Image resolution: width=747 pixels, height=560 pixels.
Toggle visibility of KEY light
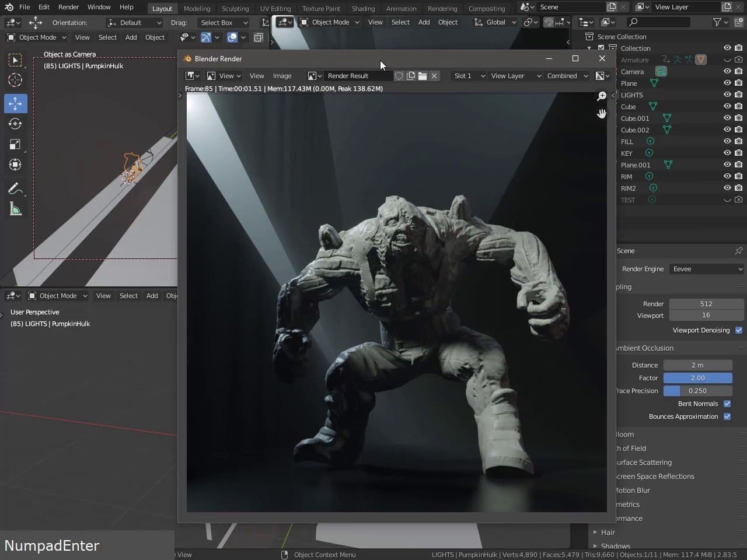pyautogui.click(x=727, y=153)
